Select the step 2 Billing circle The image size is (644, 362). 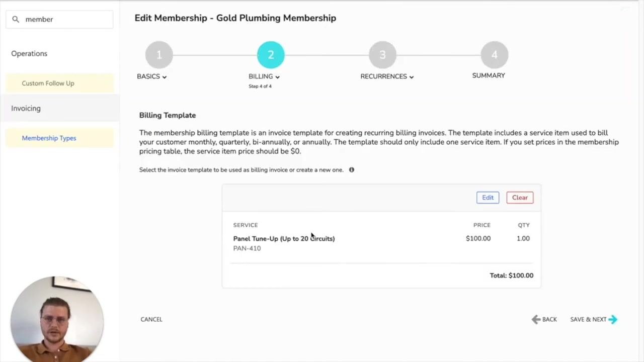tap(271, 55)
